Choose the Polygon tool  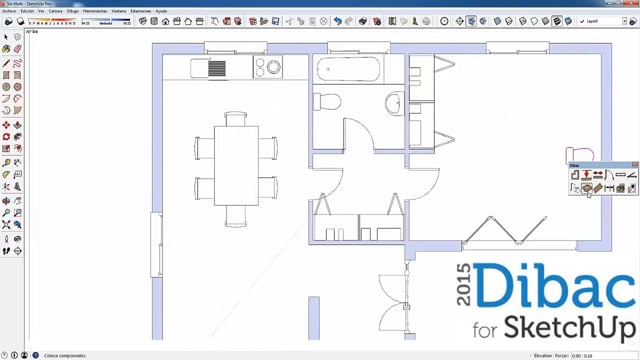coord(18,87)
